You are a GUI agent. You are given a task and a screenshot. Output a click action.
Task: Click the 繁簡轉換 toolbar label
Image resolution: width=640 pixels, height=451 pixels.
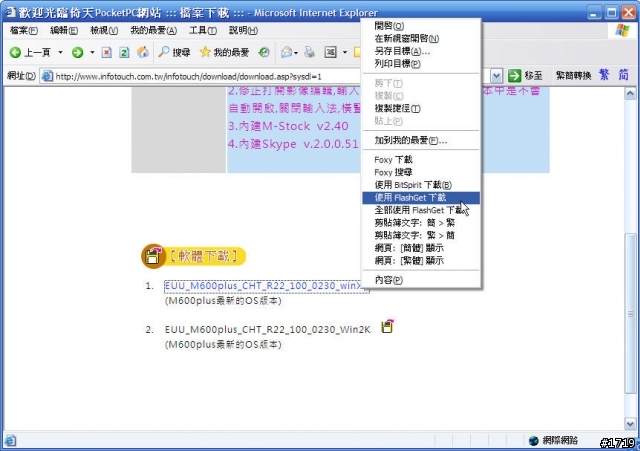tap(573, 76)
